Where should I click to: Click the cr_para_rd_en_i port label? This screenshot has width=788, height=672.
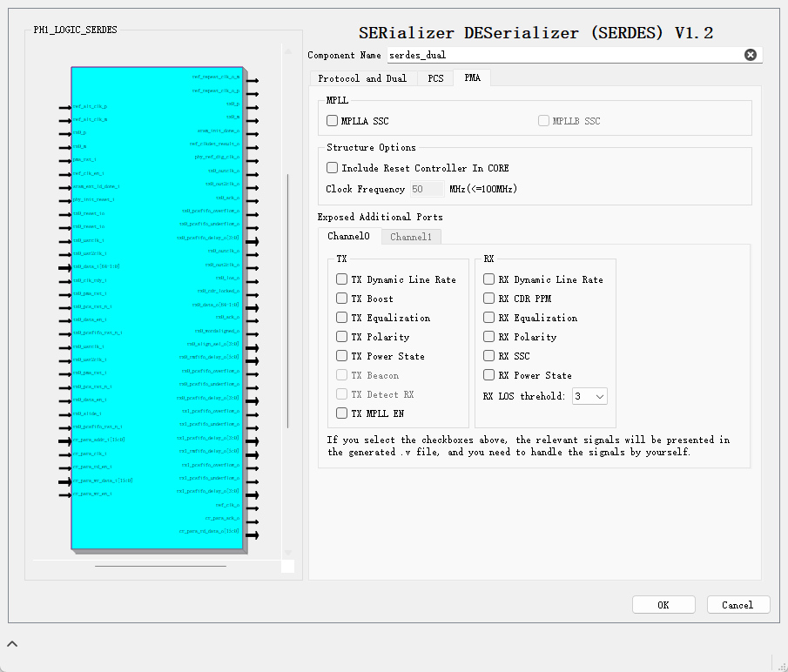[92, 467]
